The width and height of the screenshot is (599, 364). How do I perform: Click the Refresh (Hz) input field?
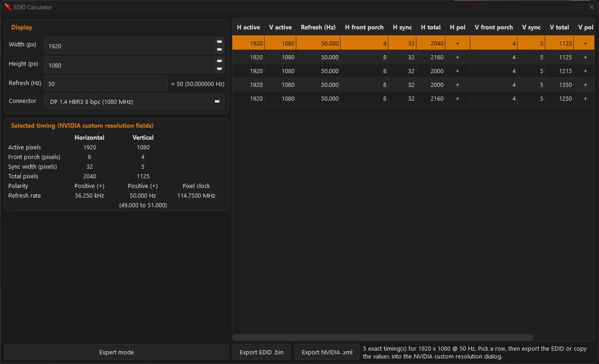click(106, 83)
